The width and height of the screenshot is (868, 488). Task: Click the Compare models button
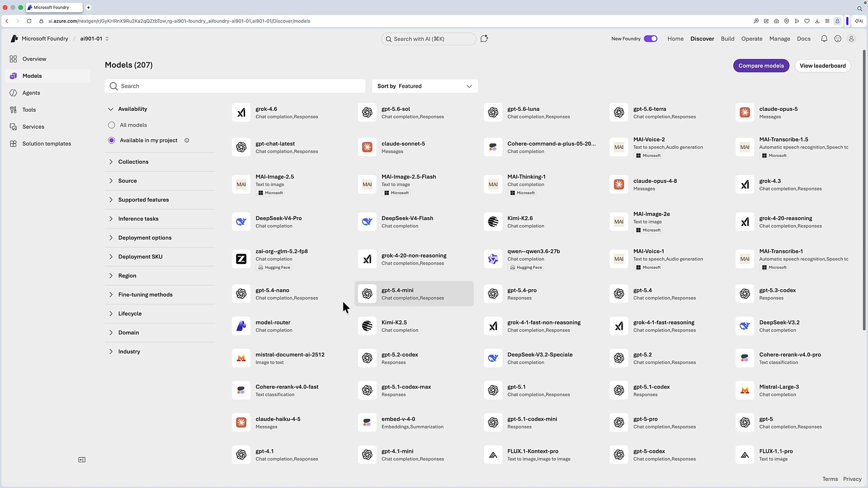pos(761,66)
